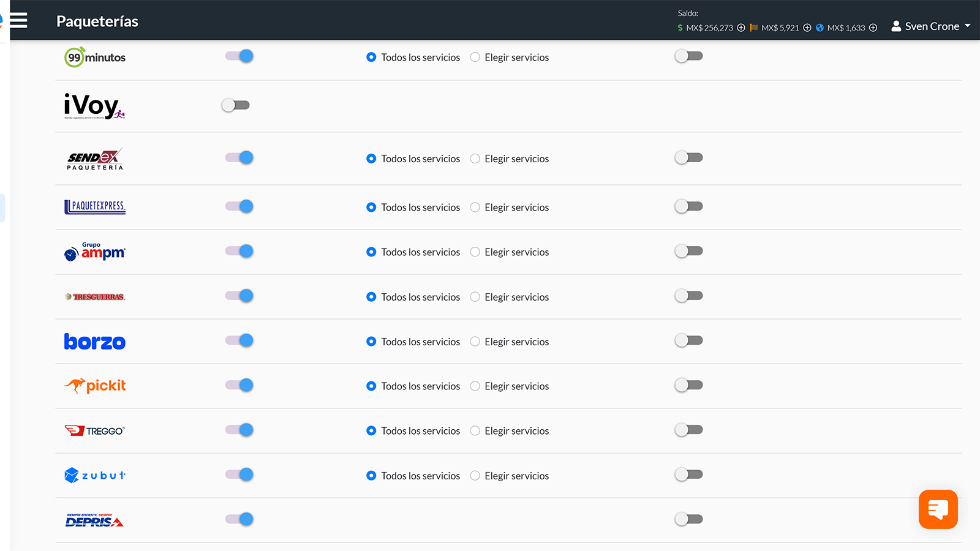This screenshot has height=551, width=980.
Task: Add funds to MX$ 256,273 balance
Action: [x=741, y=28]
